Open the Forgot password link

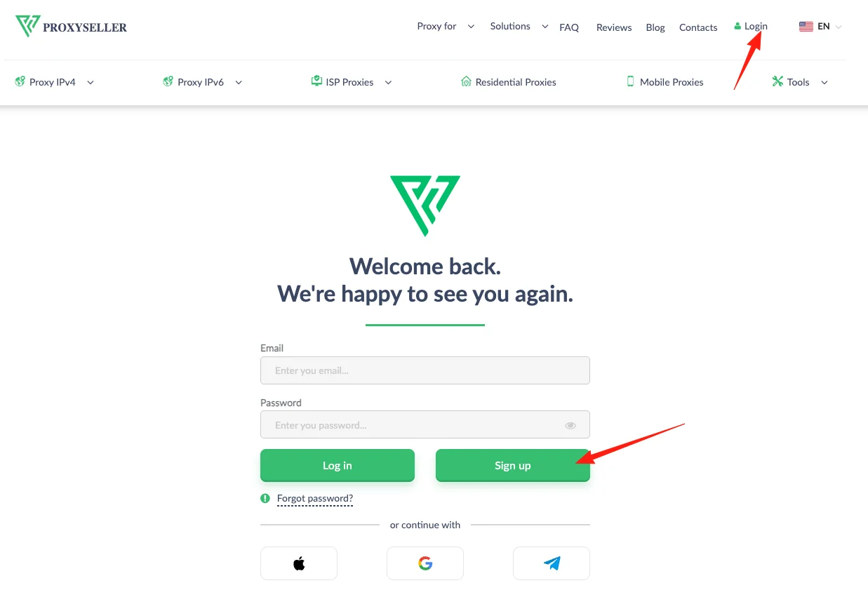point(315,499)
